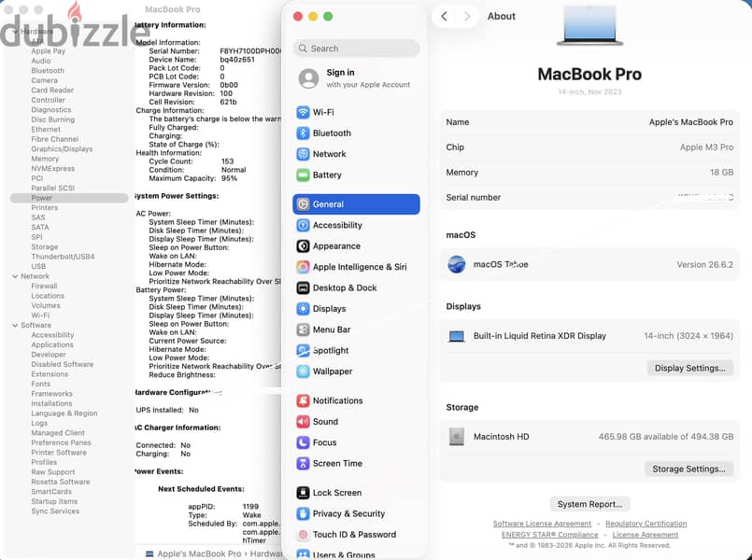Open the Displays icon in sidebar
The width and height of the screenshot is (752, 560).
(303, 309)
